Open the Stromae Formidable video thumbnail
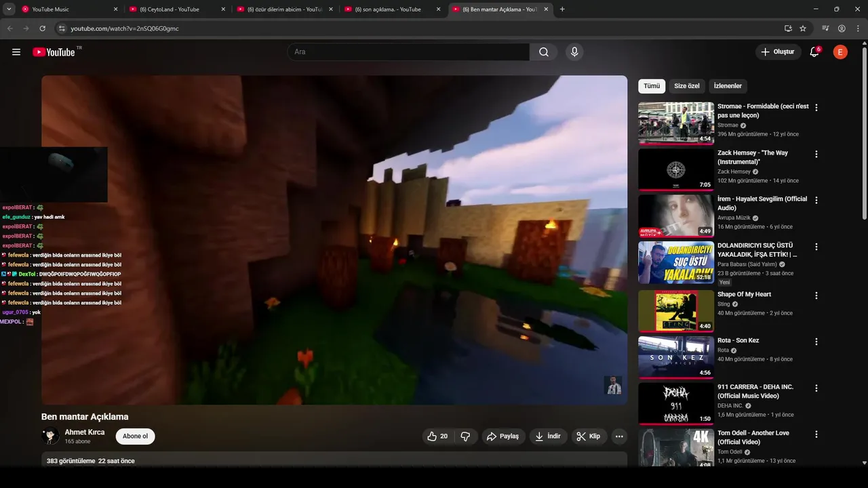The width and height of the screenshot is (868, 488). pyautogui.click(x=676, y=123)
